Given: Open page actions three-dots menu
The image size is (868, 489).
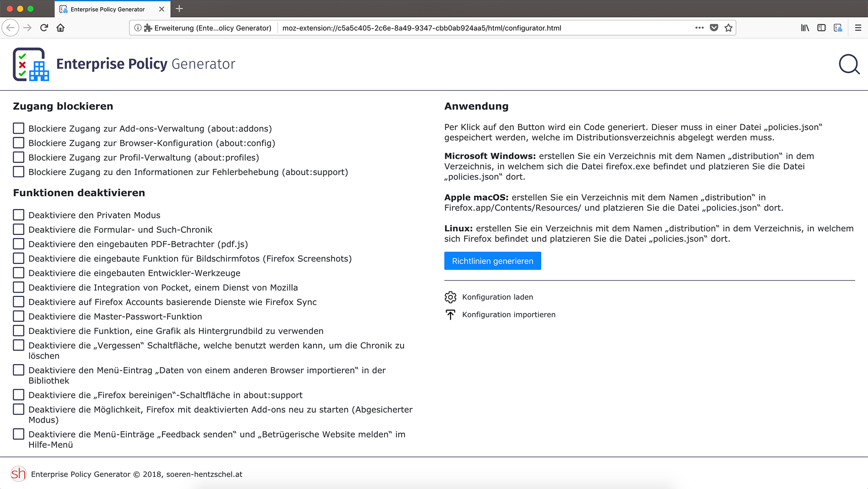Looking at the screenshot, I should point(699,28).
